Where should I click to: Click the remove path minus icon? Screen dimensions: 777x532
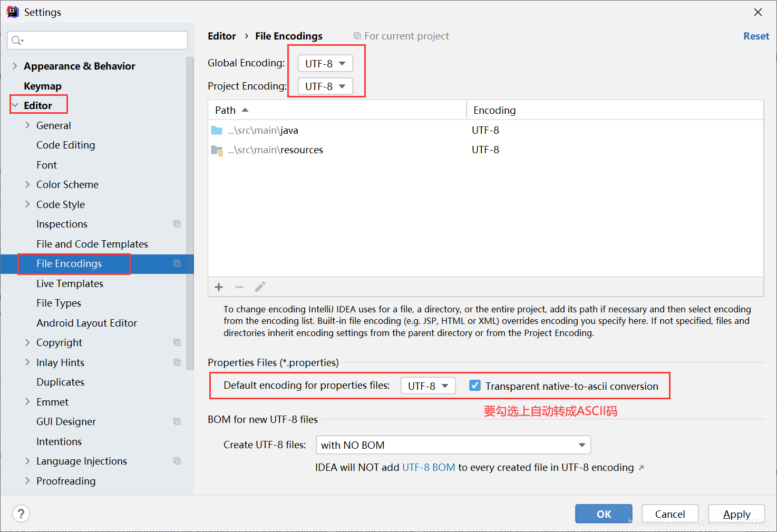tap(239, 287)
